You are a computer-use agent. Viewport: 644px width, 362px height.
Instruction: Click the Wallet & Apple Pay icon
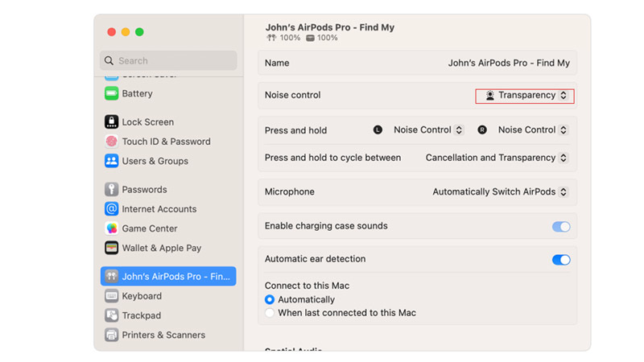(x=111, y=248)
